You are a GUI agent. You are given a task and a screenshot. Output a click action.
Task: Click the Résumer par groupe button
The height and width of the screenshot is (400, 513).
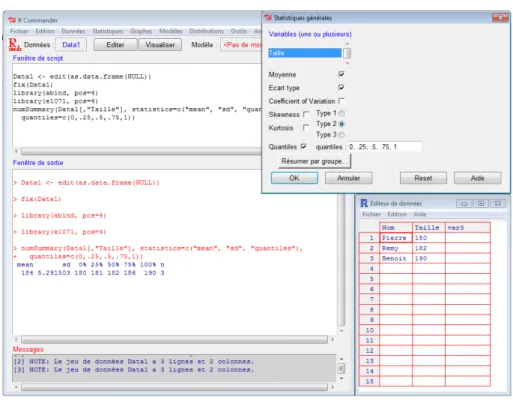(314, 161)
